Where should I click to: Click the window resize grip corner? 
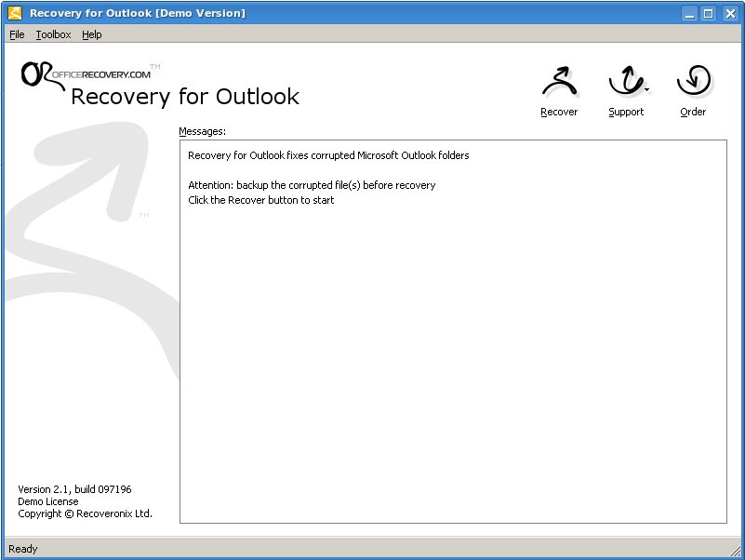coord(735,551)
